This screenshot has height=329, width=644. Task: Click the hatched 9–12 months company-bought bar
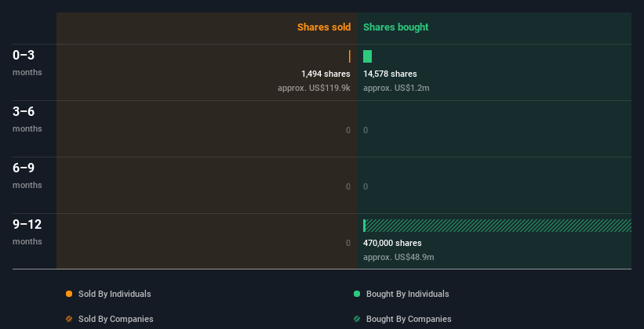tap(498, 226)
